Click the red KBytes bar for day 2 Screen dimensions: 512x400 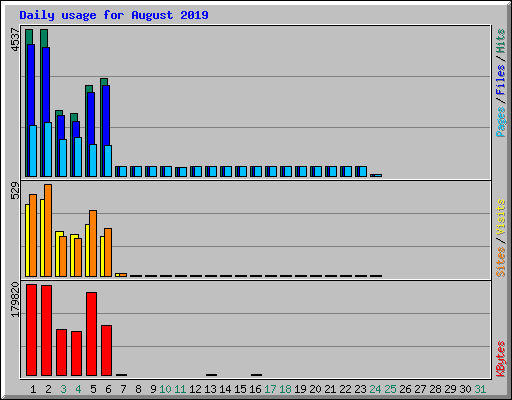point(46,330)
